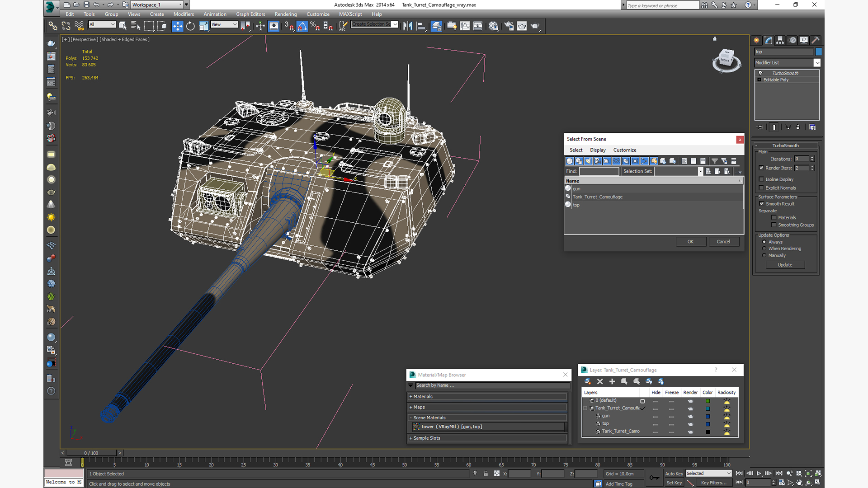
Task: Open Render Setup teapot icon
Action: point(509,26)
